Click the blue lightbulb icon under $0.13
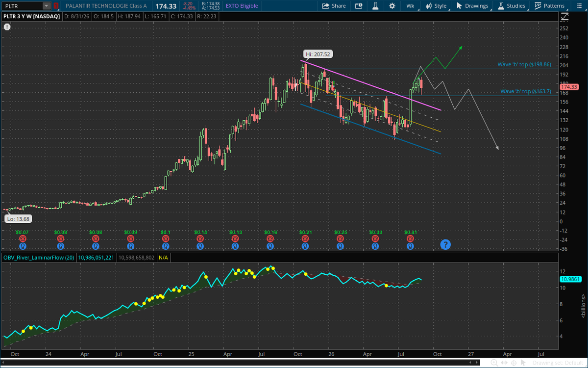The image size is (588, 368). click(x=235, y=246)
